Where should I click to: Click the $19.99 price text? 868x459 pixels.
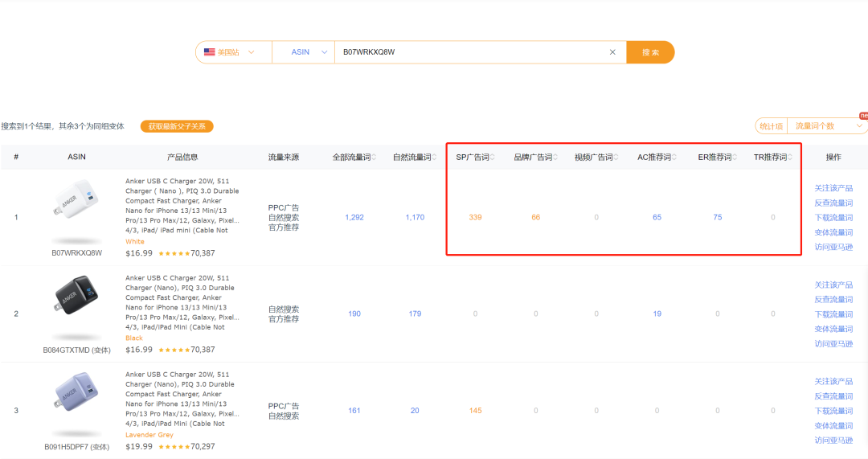click(x=139, y=446)
